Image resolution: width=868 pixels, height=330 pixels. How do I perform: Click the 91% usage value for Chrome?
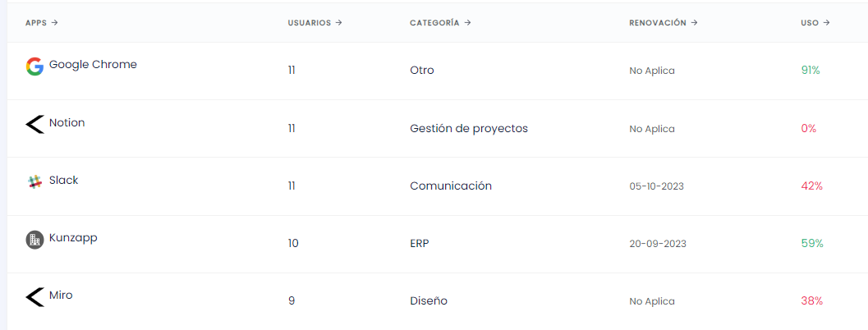[811, 71]
